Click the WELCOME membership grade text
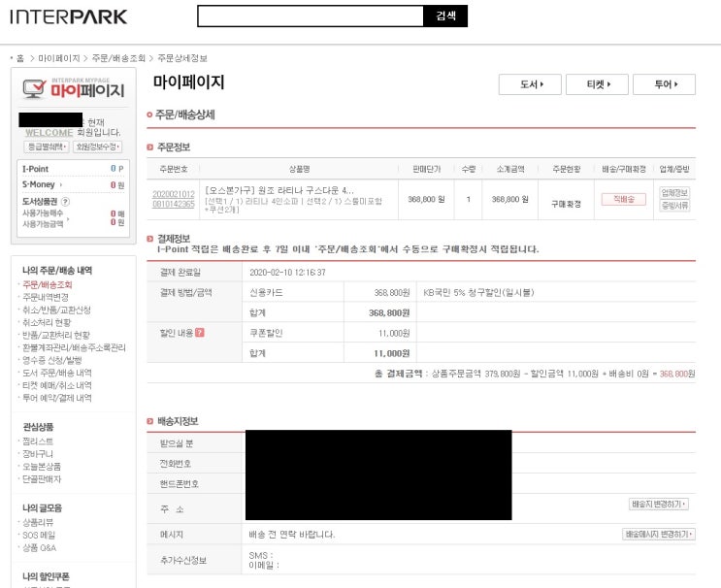 pyautogui.click(x=49, y=132)
